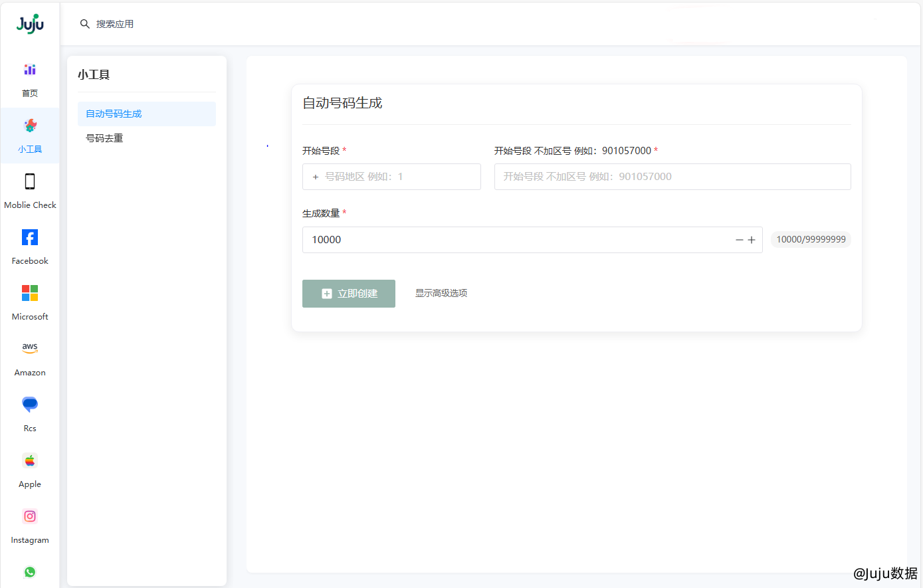Open the Rcs chat icon
Image resolution: width=923 pixels, height=588 pixels.
[x=30, y=404]
